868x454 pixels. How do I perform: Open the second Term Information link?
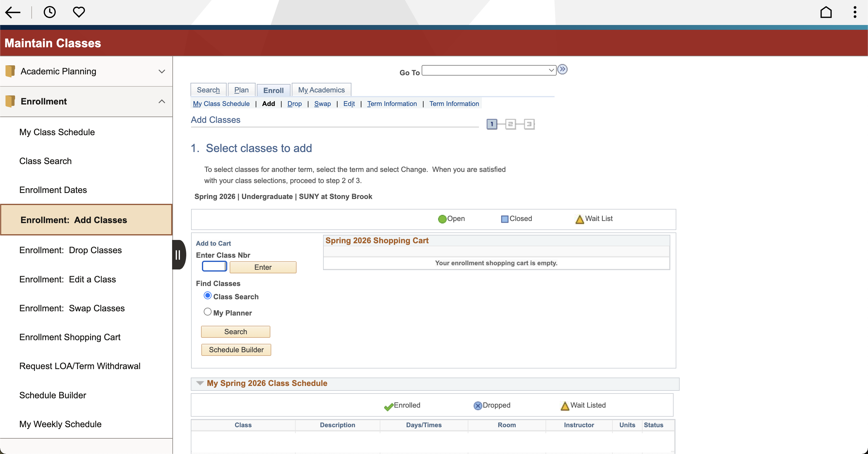pyautogui.click(x=454, y=104)
